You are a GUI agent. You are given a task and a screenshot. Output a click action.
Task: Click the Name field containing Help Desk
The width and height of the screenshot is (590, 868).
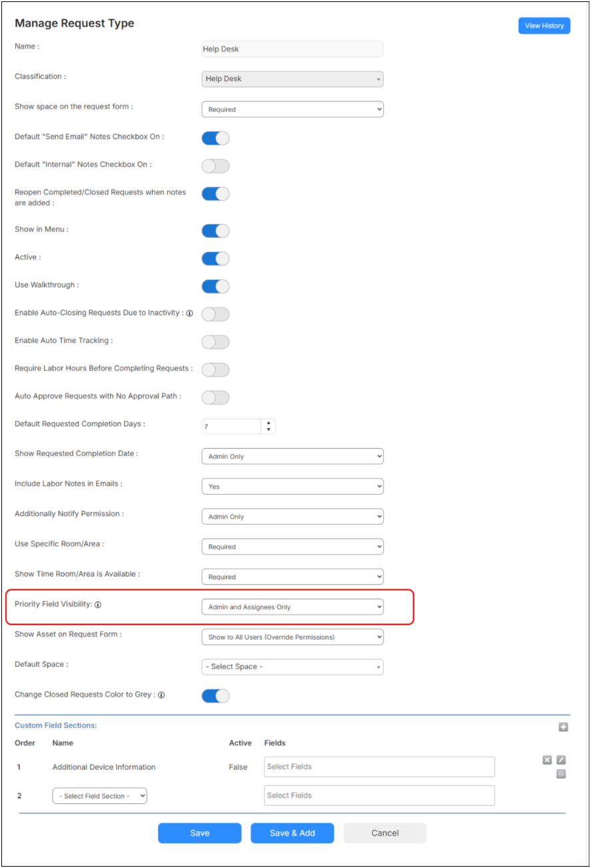293,49
